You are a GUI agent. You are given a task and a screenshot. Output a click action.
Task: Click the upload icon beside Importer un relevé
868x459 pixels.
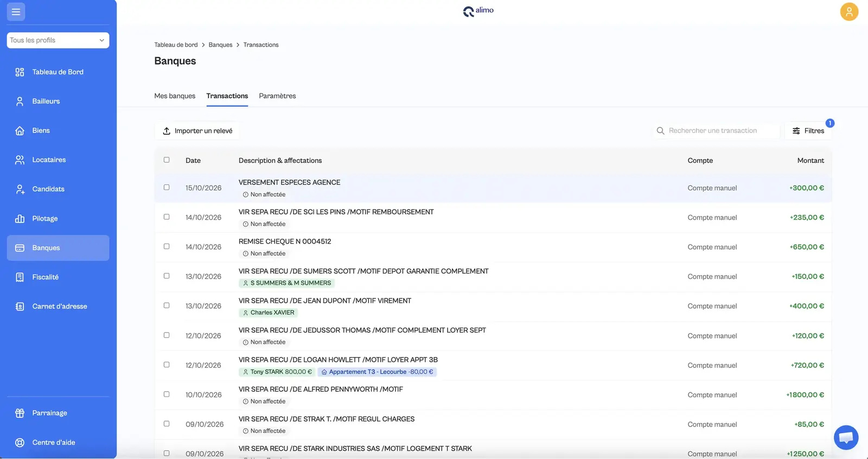click(167, 131)
